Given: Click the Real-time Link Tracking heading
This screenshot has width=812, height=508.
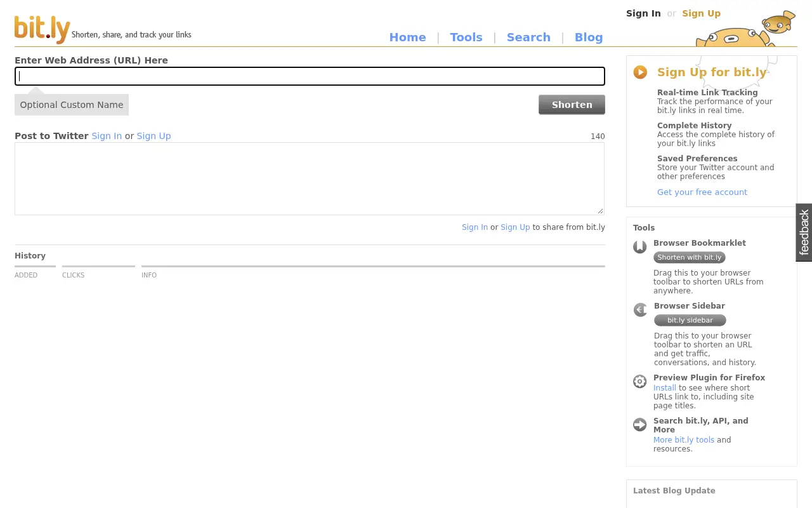Looking at the screenshot, I should click(707, 93).
